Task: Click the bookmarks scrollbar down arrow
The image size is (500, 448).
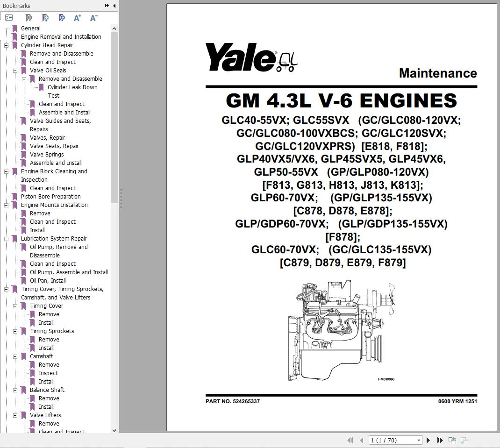Action: [114, 430]
